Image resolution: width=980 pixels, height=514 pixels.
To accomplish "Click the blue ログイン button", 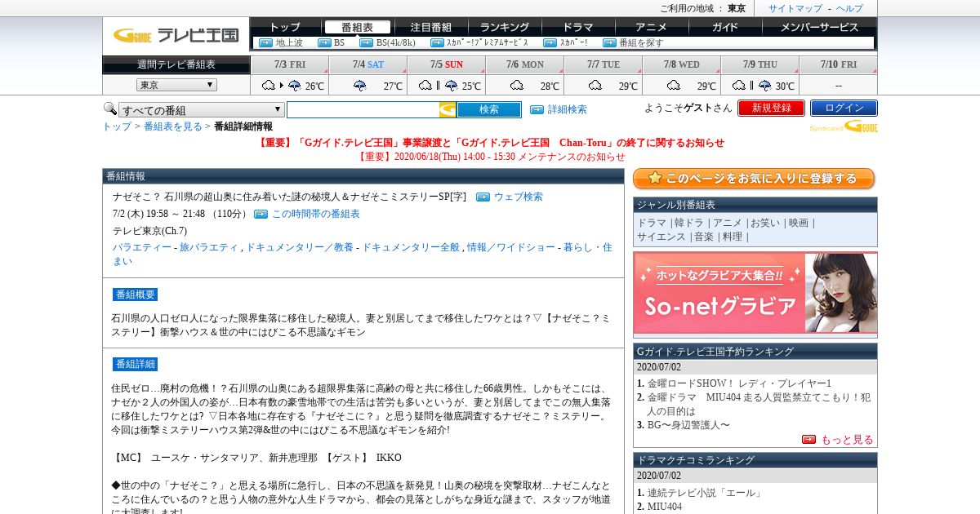I will coord(844,108).
